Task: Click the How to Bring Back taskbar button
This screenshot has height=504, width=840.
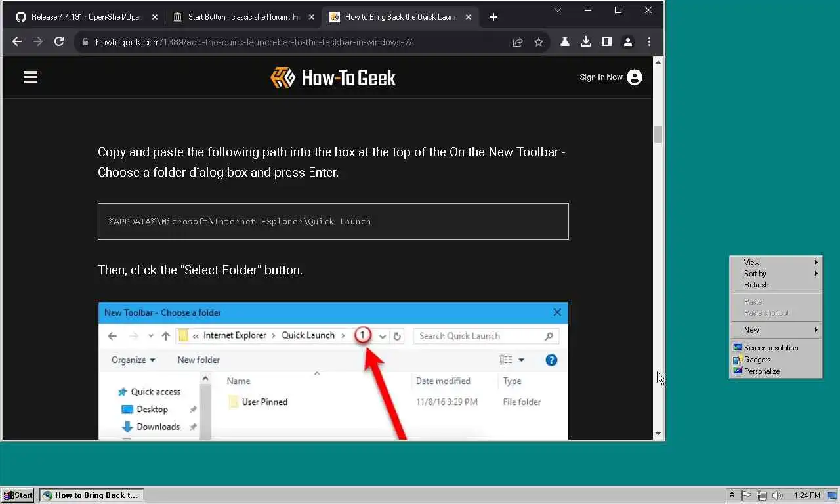Action: point(91,495)
